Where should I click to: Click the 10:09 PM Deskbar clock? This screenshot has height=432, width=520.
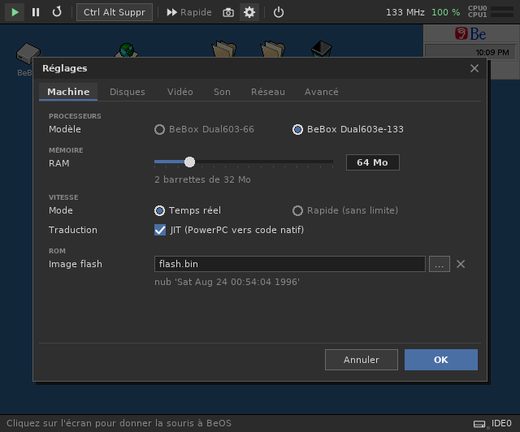point(492,52)
